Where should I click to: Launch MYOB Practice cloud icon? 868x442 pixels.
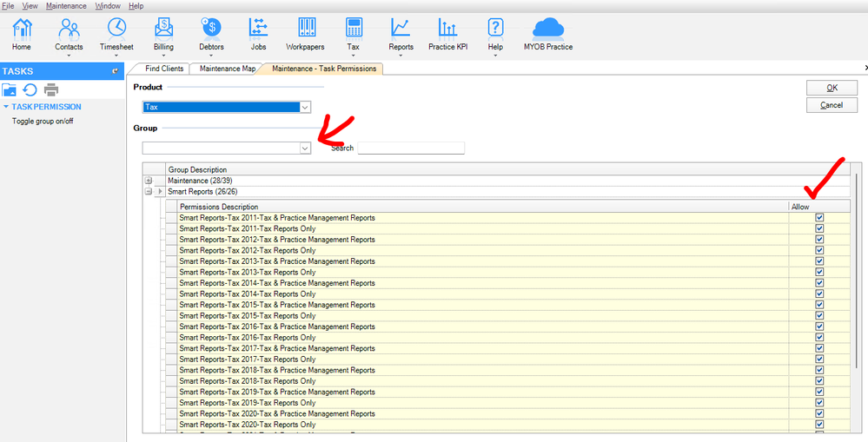coord(547,29)
